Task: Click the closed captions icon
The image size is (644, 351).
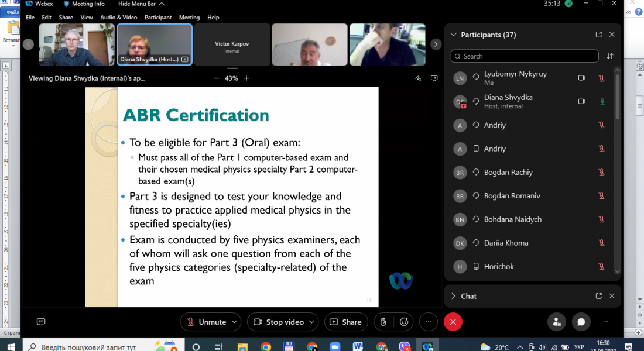Action: [41, 322]
